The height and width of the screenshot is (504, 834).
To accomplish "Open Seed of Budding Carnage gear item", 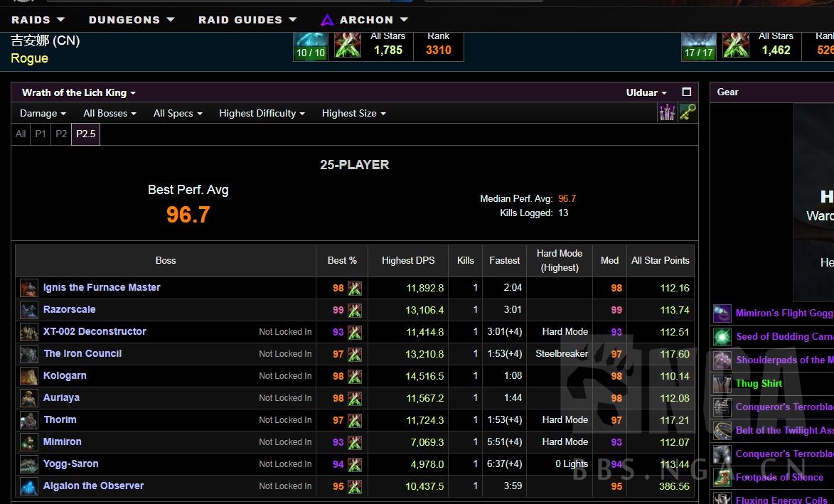I will click(x=784, y=336).
